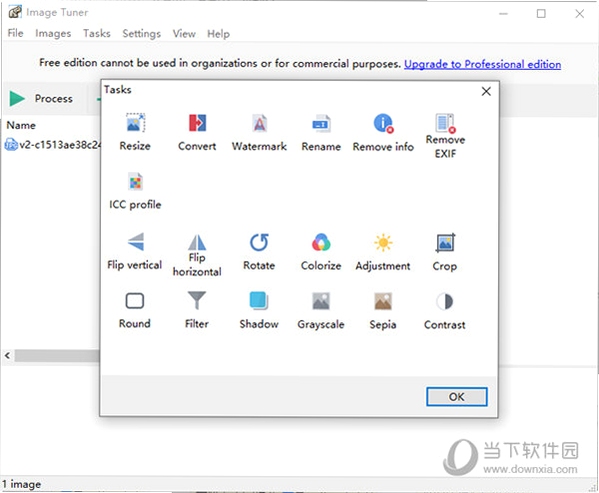Open the Settings menu
Image resolution: width=599 pixels, height=493 pixels.
(x=141, y=34)
